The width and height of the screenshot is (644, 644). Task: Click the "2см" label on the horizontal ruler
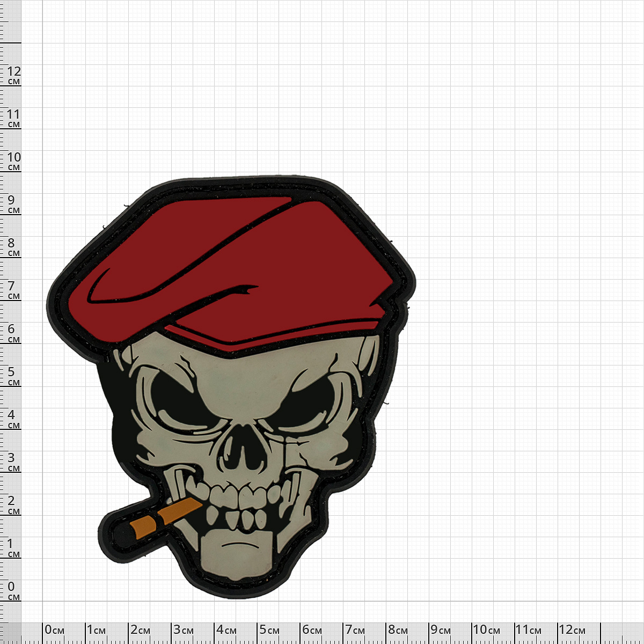(x=141, y=630)
